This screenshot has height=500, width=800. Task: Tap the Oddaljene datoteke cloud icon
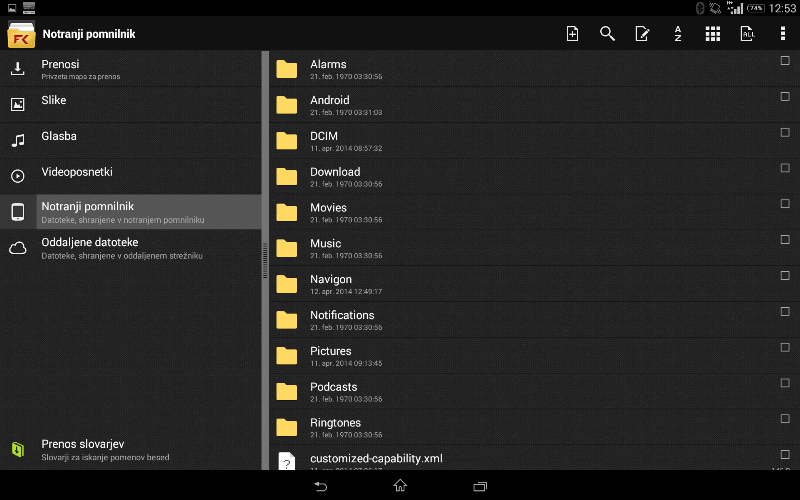pyautogui.click(x=18, y=248)
